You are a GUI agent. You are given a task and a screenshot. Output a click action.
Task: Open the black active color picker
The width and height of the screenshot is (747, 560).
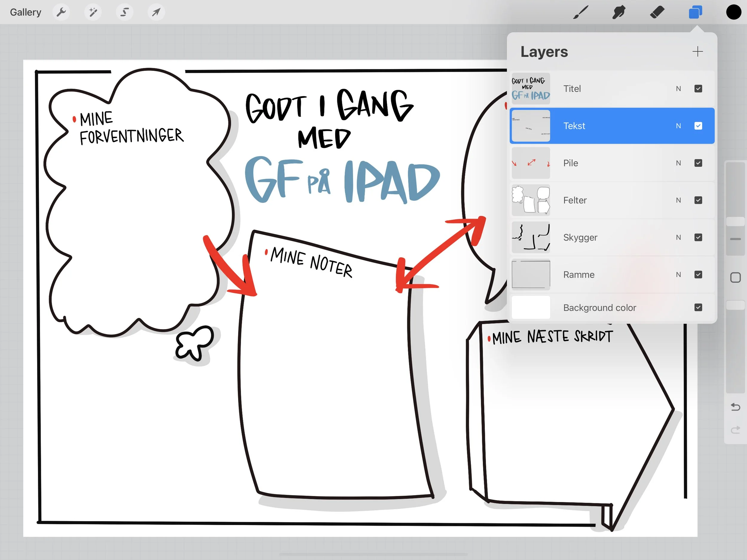(x=733, y=13)
